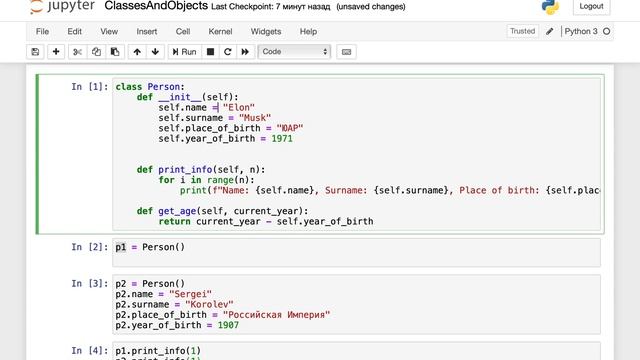Click the kernel idle circle indicator
This screenshot has height=360, width=640.
607,31
